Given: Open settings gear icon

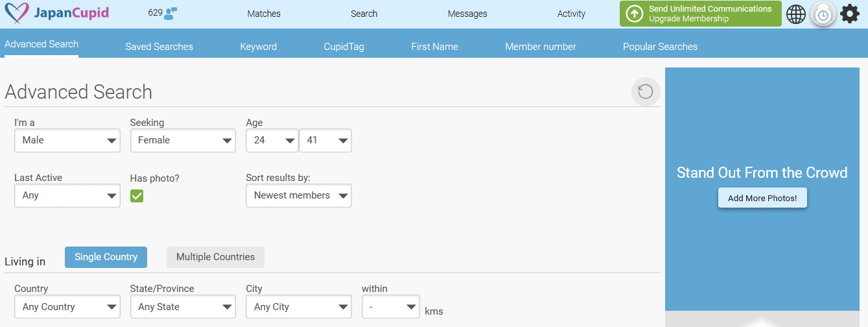Looking at the screenshot, I should pyautogui.click(x=850, y=14).
